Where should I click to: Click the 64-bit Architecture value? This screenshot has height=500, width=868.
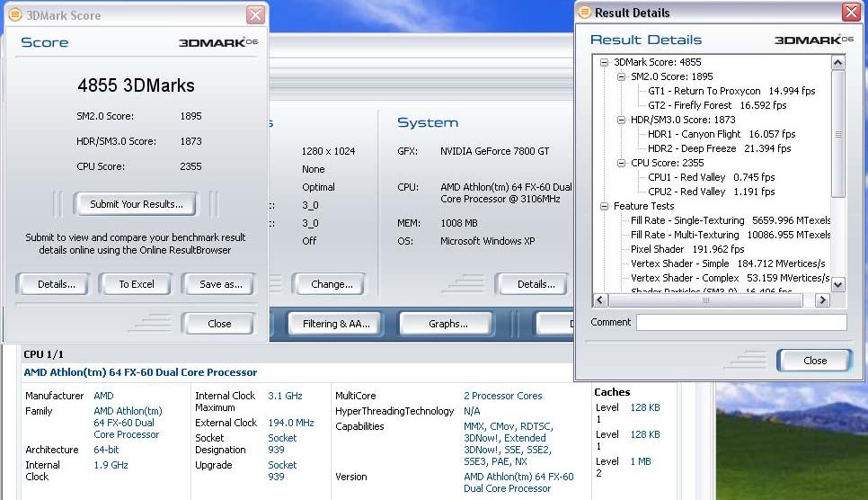point(106,450)
